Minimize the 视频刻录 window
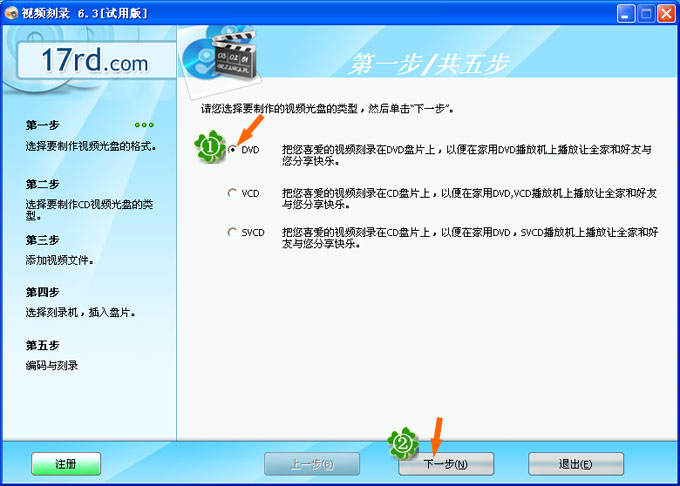Image resolution: width=680 pixels, height=486 pixels. click(x=625, y=13)
